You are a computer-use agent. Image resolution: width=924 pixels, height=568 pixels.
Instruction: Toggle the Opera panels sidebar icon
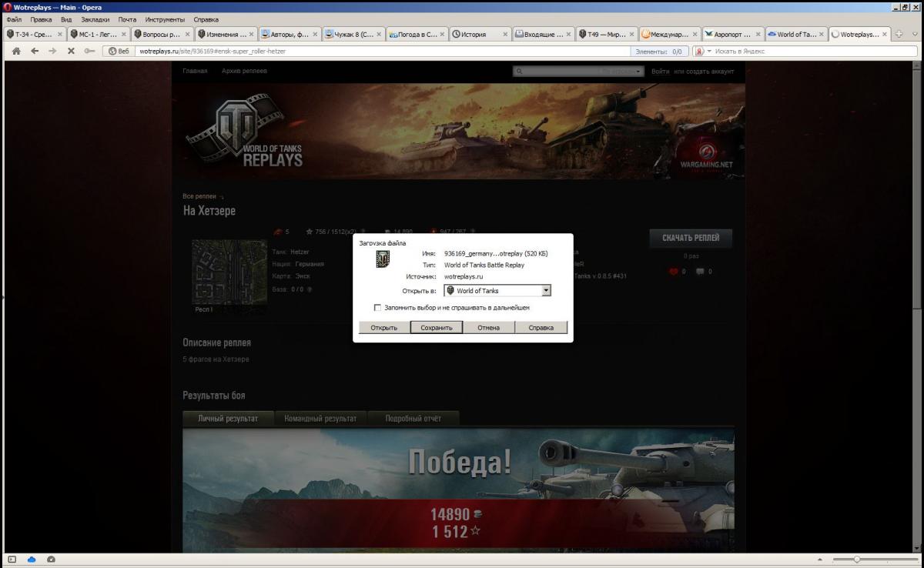pyautogui.click(x=12, y=560)
